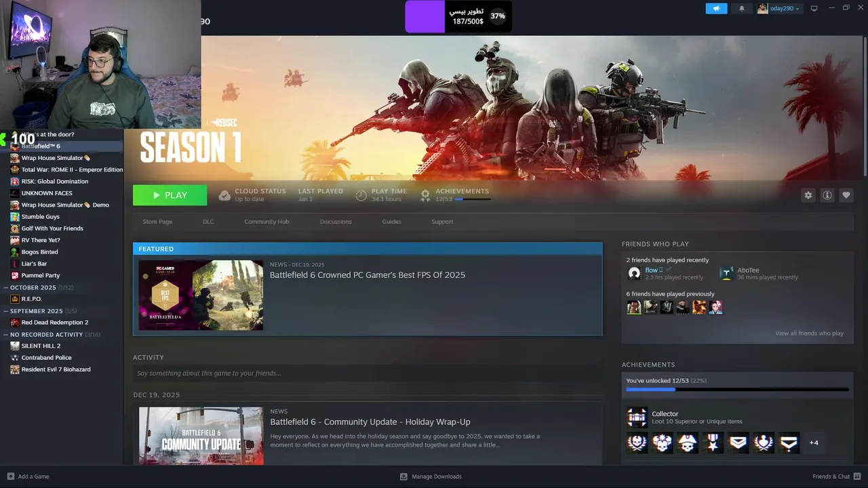Click the Cloud Status icon

(224, 195)
